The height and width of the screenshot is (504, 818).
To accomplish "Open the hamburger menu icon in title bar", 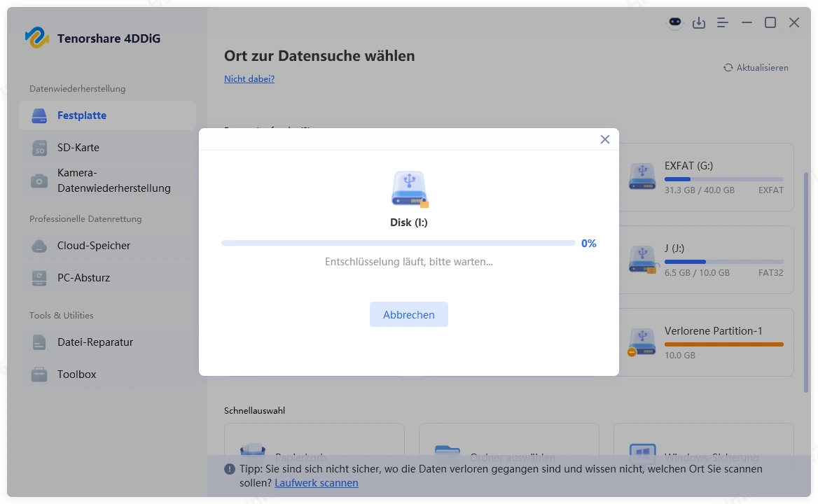I will point(723,23).
